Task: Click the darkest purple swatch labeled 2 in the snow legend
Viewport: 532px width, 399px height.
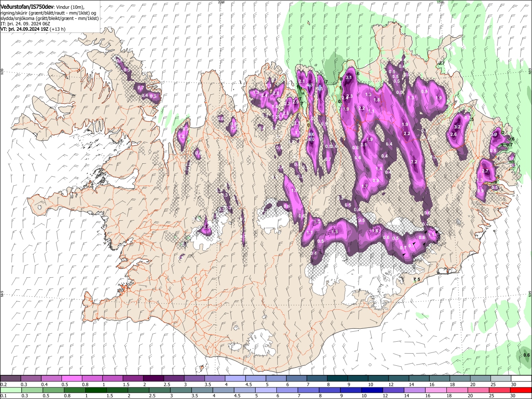Action: [153, 379]
